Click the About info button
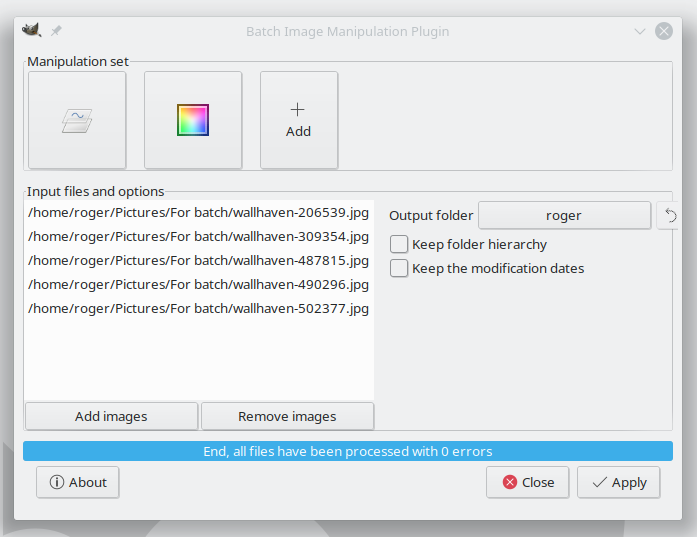 78,482
